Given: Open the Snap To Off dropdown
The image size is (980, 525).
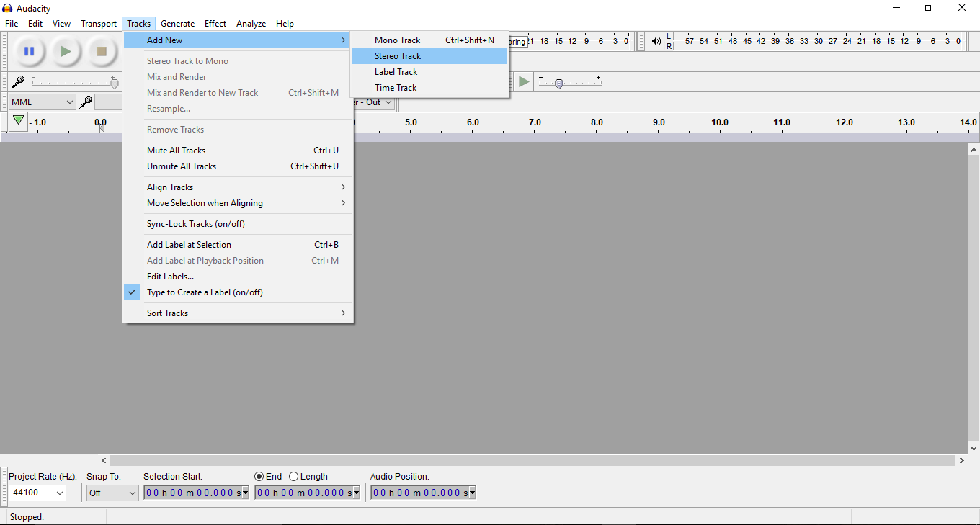Looking at the screenshot, I should tap(112, 493).
